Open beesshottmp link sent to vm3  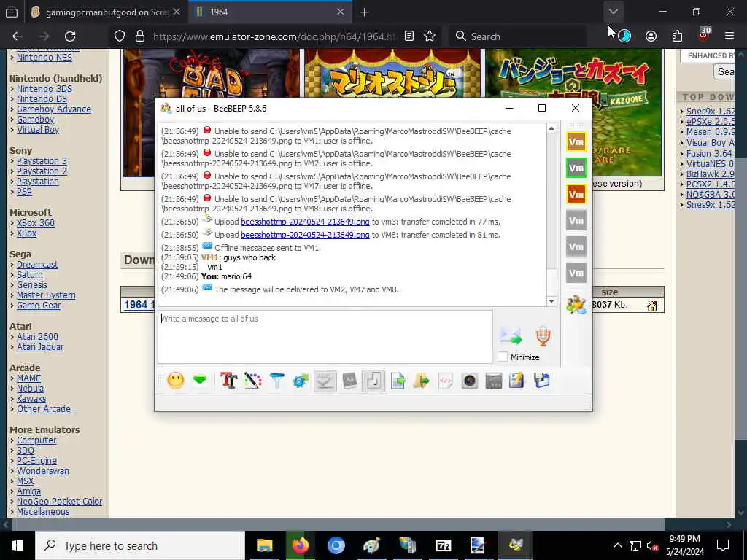click(x=305, y=222)
